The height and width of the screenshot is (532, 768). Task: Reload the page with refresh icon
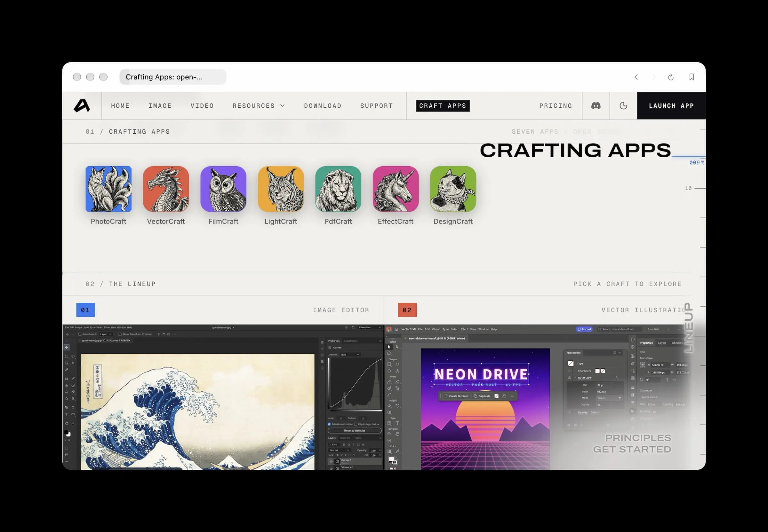point(671,77)
